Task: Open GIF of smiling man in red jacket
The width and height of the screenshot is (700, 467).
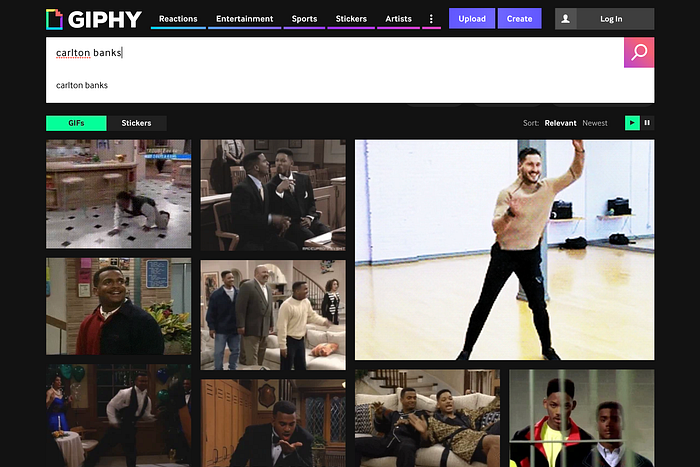Action: click(119, 306)
